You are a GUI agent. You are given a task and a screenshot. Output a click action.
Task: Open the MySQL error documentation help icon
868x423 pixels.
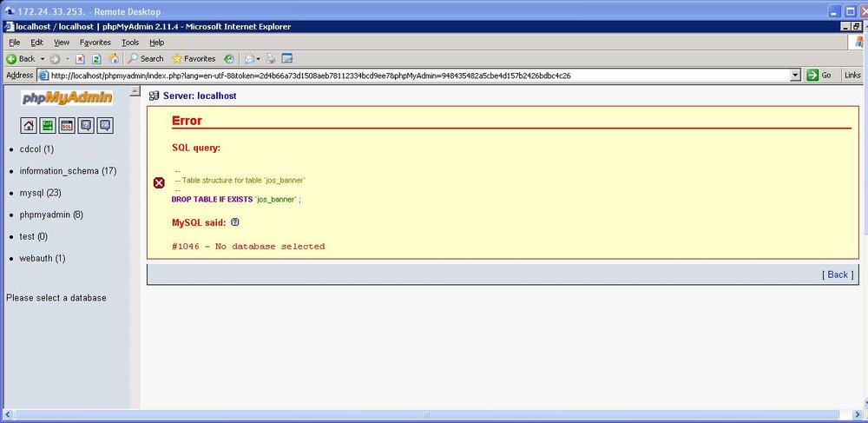click(234, 222)
